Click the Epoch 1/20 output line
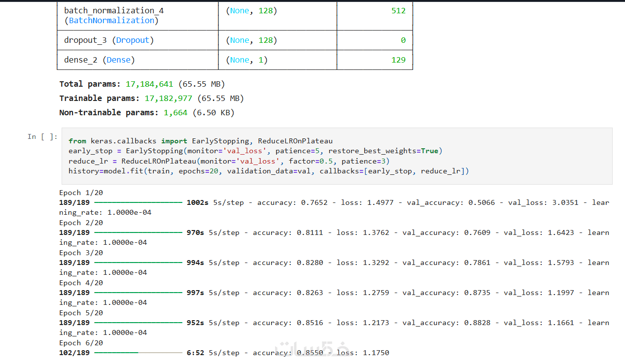 [81, 193]
